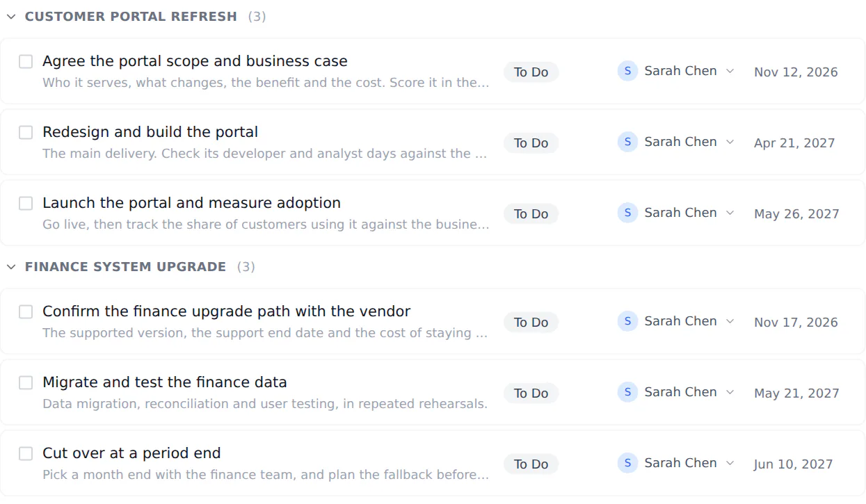The height and width of the screenshot is (504, 866).
Task: Toggle checkbox for Cut over at period end
Action: coord(26,454)
